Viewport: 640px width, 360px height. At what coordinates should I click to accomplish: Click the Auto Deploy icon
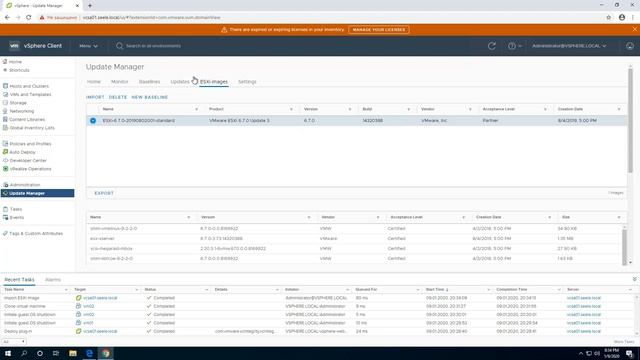pyautogui.click(x=5, y=152)
